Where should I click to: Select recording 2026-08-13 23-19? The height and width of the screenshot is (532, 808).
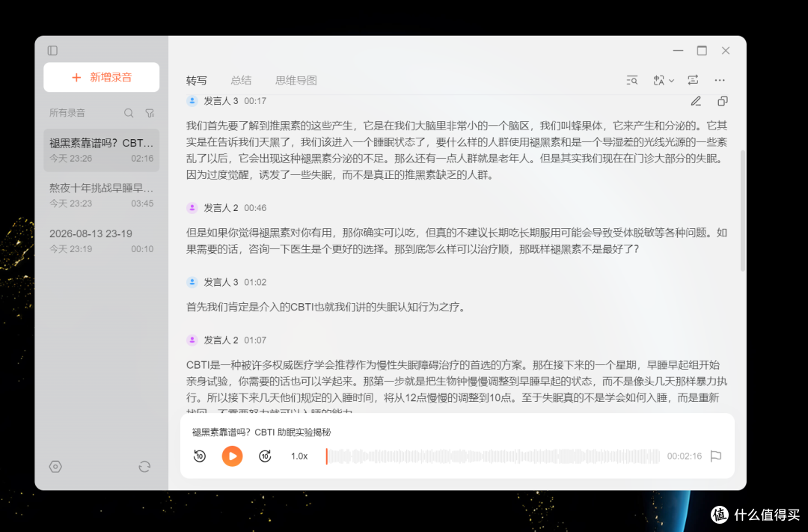coord(102,241)
